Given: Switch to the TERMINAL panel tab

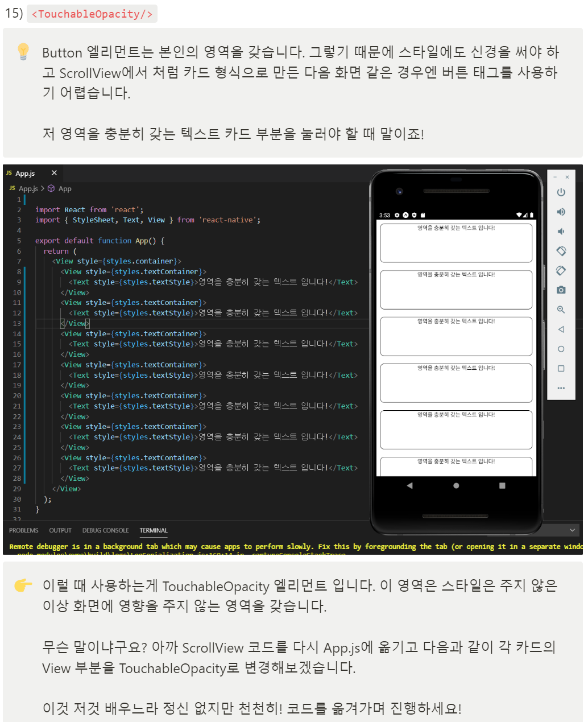Looking at the screenshot, I should [154, 530].
